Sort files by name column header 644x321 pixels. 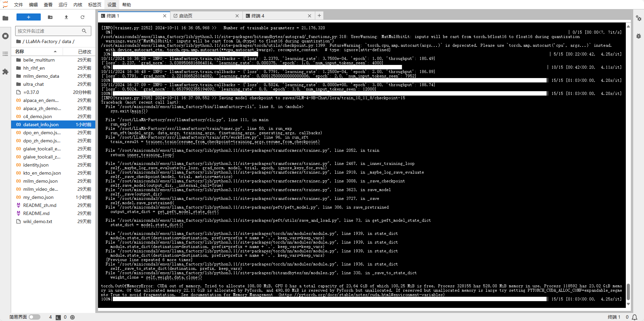[x=36, y=51]
